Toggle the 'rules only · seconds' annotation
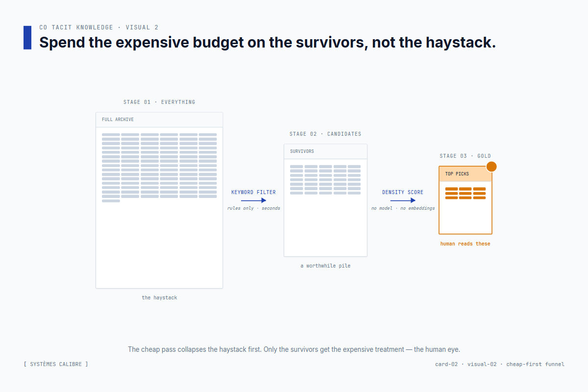Screen dimensions: 588x392 (x=253, y=208)
